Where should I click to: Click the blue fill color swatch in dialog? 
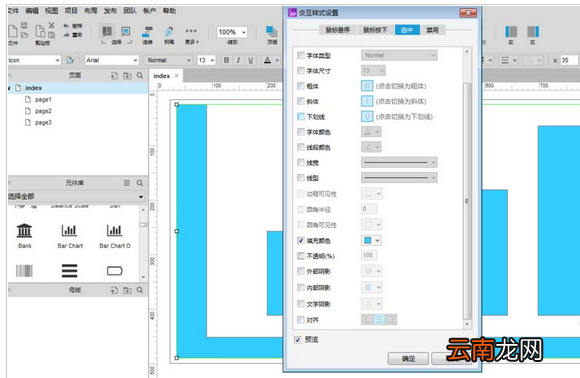[368, 241]
